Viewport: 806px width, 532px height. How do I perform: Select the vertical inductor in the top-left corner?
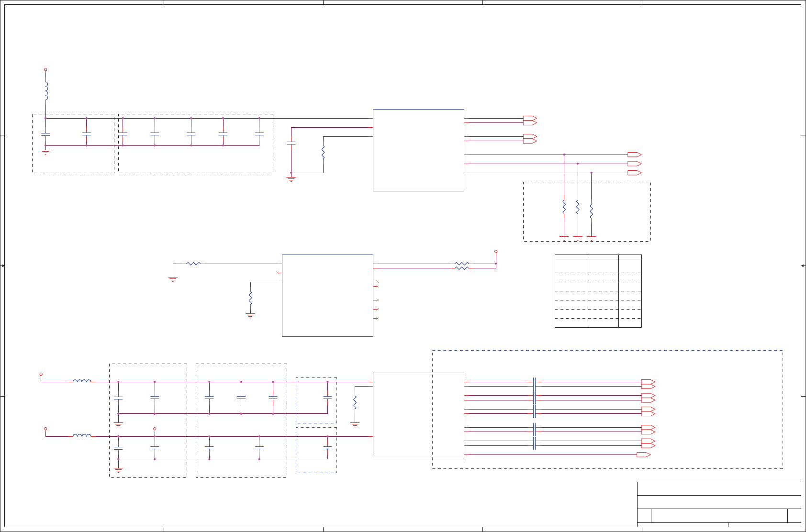(46, 91)
